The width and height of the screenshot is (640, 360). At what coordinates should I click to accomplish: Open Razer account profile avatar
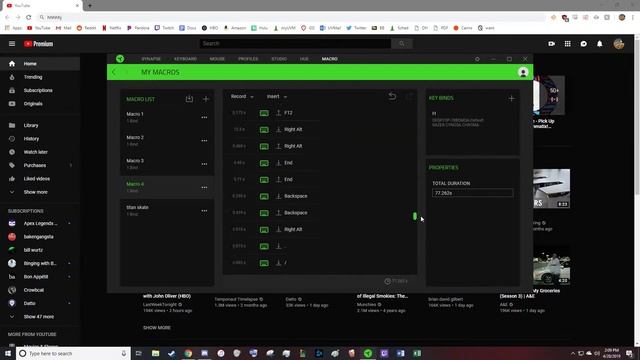click(523, 72)
